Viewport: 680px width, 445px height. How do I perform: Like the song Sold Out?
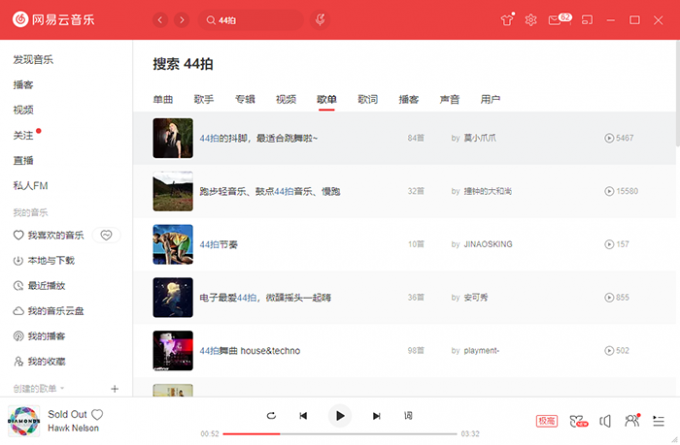97,415
